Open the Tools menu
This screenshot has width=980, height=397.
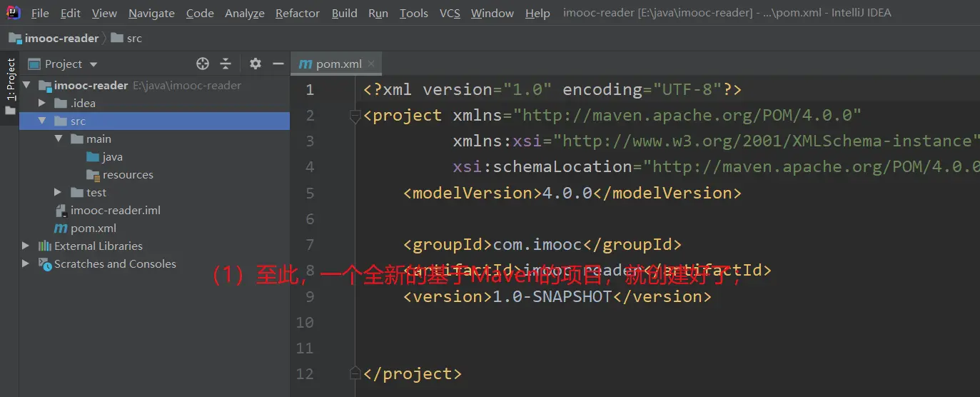point(414,13)
